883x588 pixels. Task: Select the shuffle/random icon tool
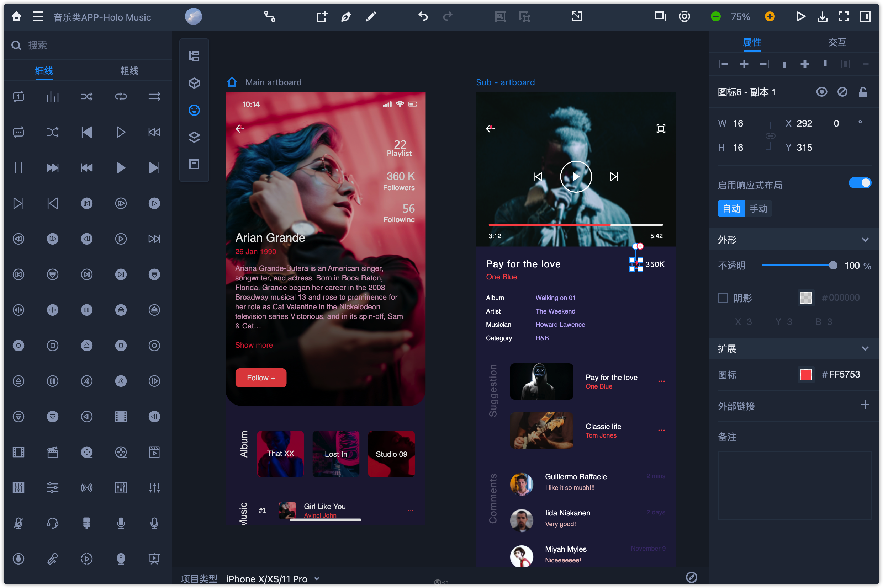coord(86,96)
